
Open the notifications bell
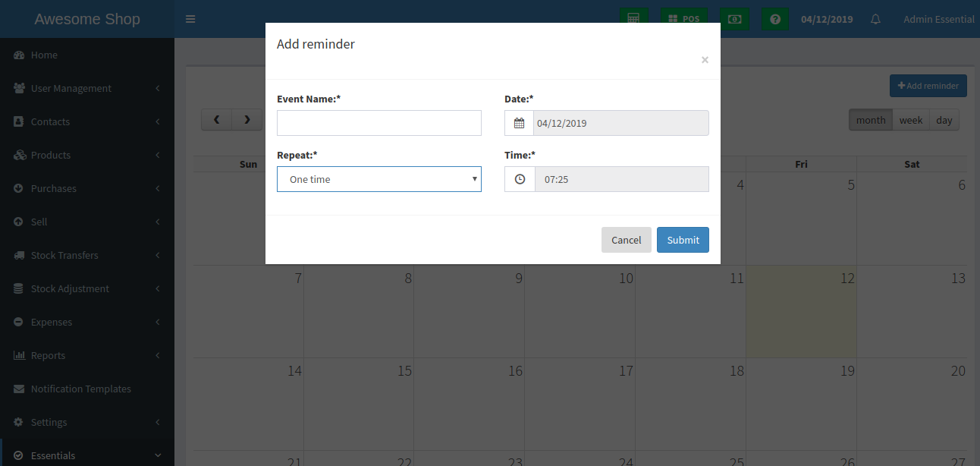(x=875, y=19)
